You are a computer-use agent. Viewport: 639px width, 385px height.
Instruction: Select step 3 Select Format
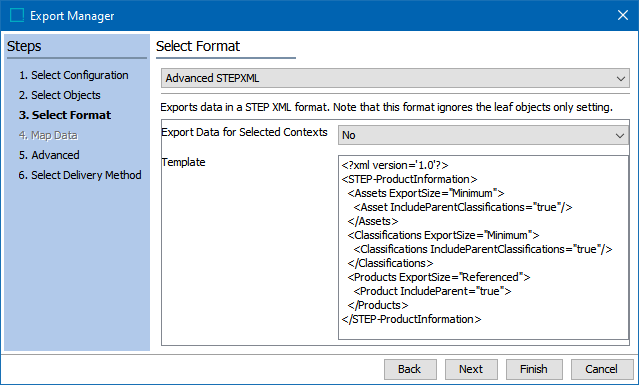65,115
